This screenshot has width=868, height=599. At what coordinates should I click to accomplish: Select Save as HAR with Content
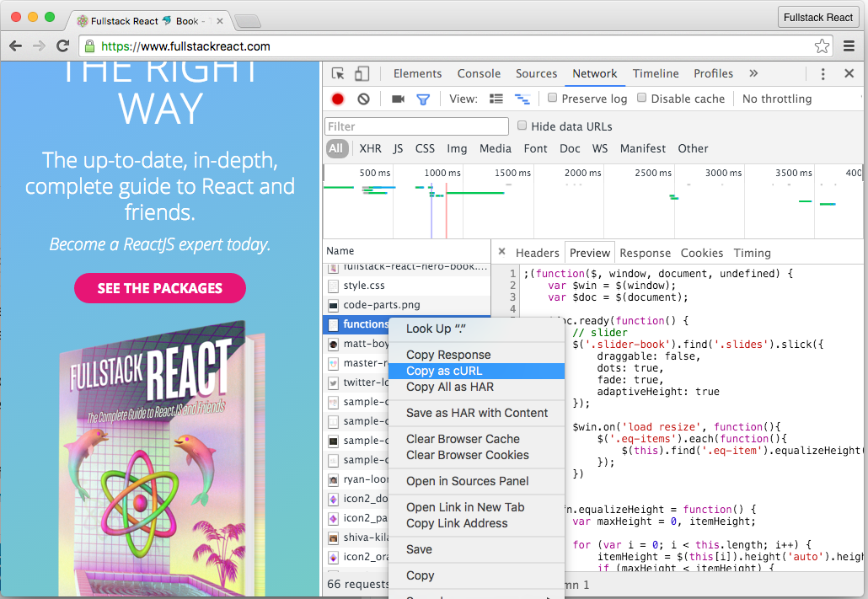tap(476, 413)
